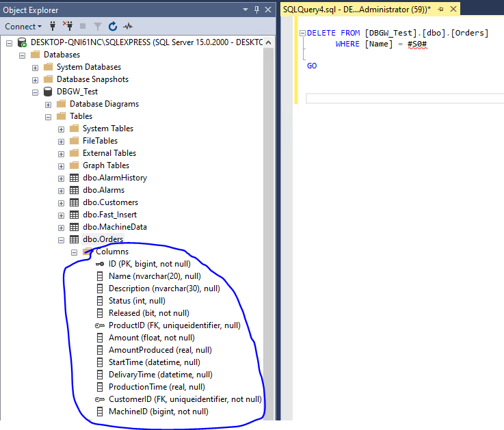504x430 pixels.
Task: Click the [Orders] text in DELETE statement
Action: [470, 33]
